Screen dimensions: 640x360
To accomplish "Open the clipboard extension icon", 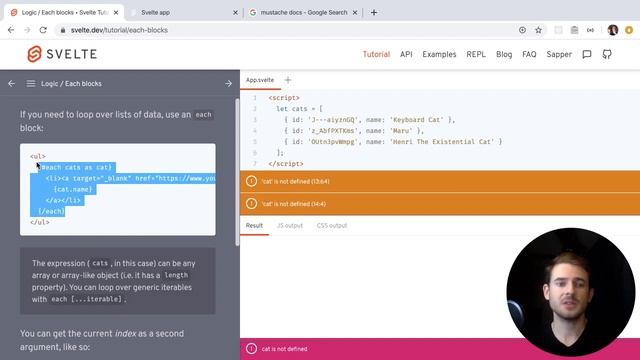I will click(574, 30).
